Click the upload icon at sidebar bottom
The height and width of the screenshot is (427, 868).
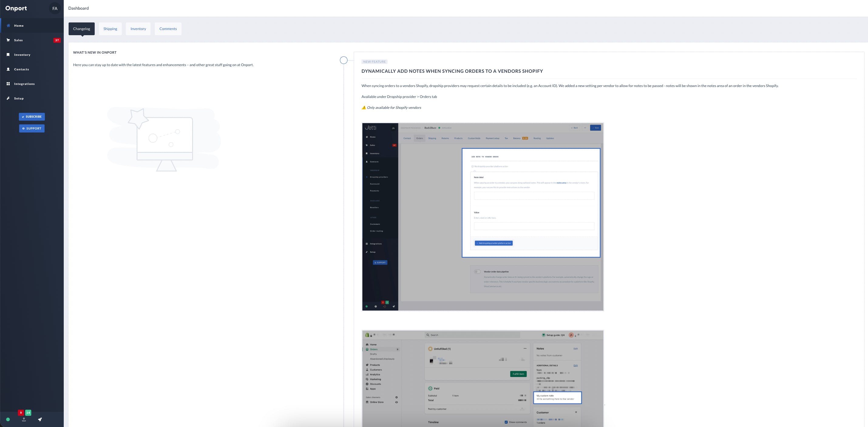pos(24,420)
